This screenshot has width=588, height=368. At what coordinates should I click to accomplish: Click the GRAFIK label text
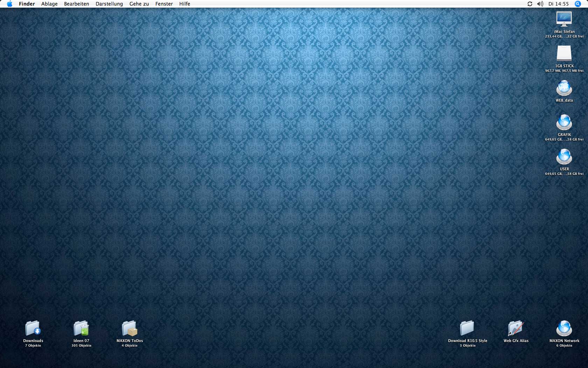point(564,135)
